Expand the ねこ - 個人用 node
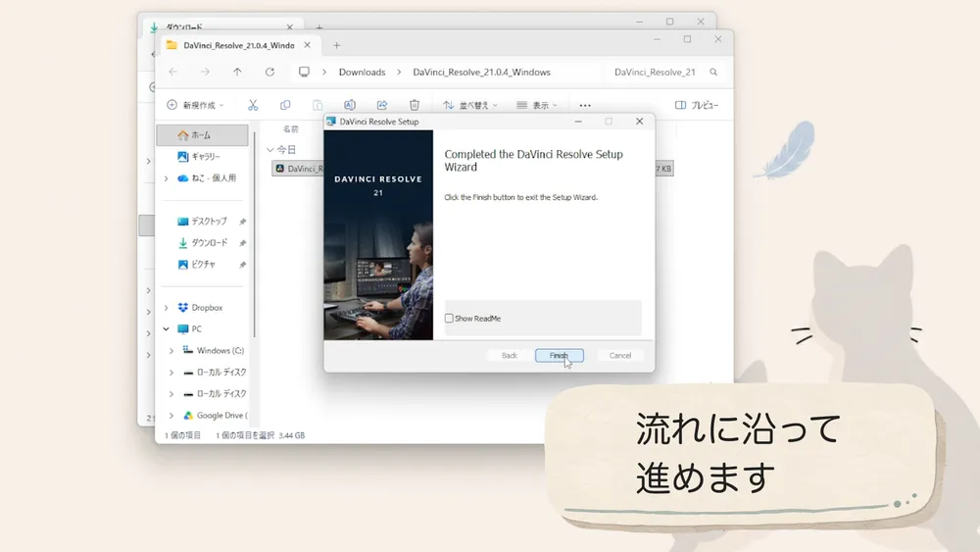 [x=167, y=178]
